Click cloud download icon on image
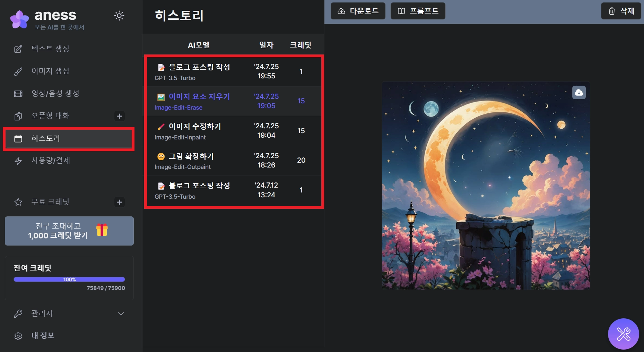The width and height of the screenshot is (644, 352). pos(579,93)
